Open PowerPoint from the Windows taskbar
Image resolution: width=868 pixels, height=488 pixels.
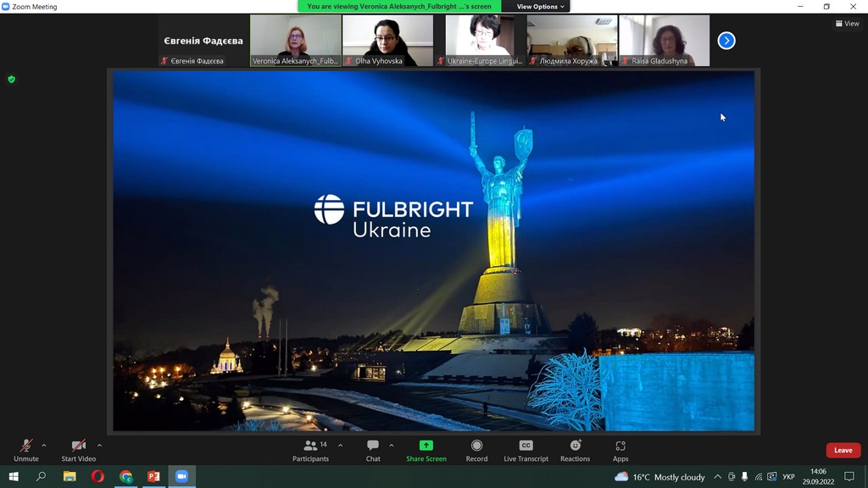pos(153,477)
